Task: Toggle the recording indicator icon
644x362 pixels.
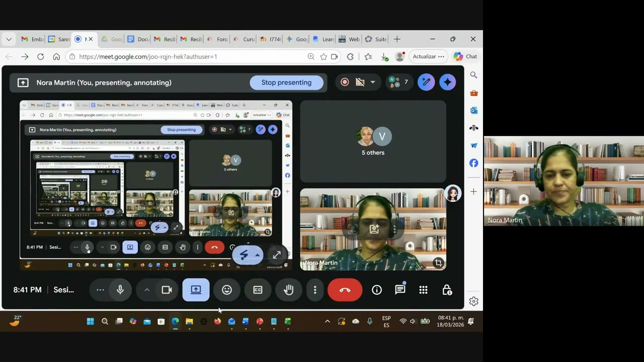Action: (345, 82)
